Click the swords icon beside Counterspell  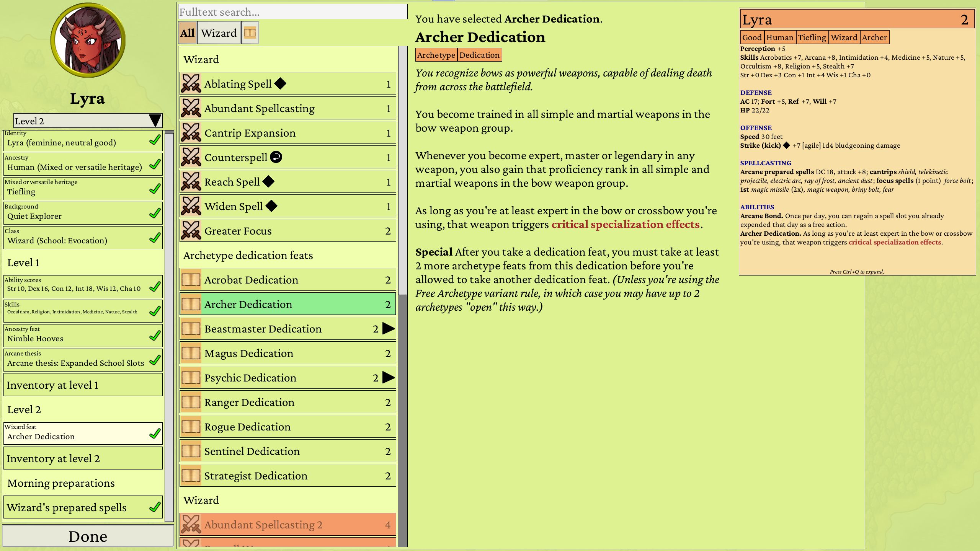[x=191, y=157]
